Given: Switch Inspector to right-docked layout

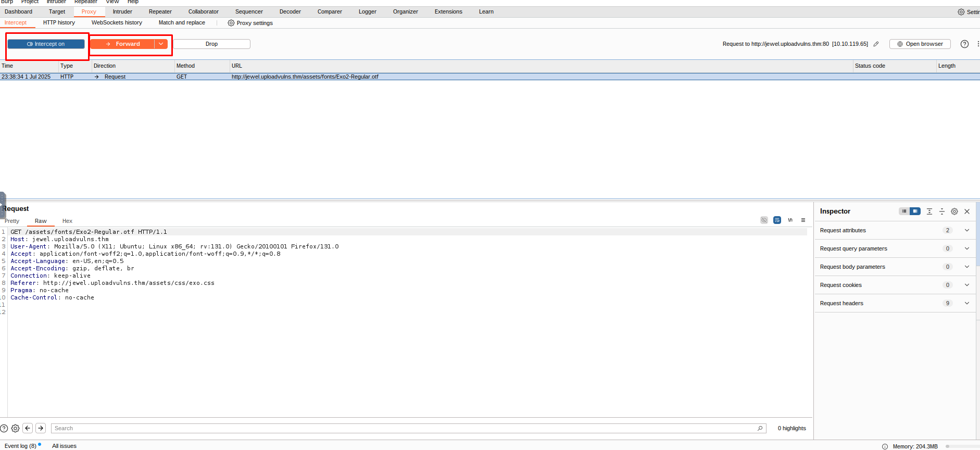Looking at the screenshot, I should [x=915, y=211].
